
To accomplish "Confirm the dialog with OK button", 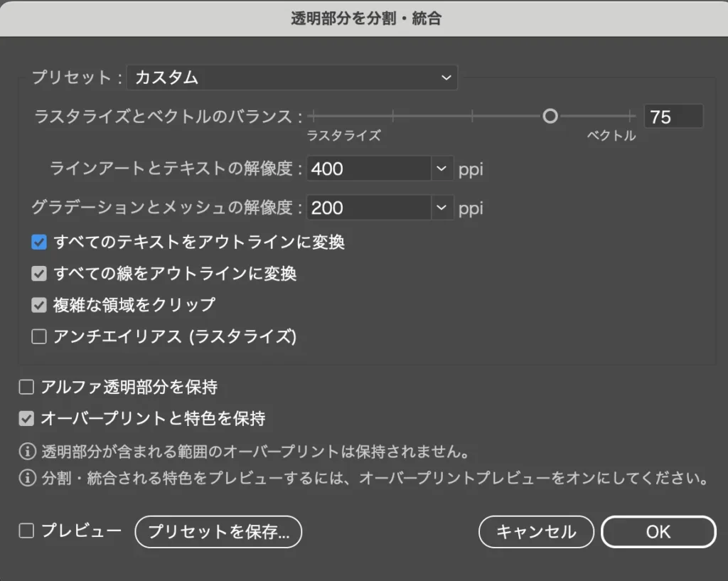I will pos(658,532).
